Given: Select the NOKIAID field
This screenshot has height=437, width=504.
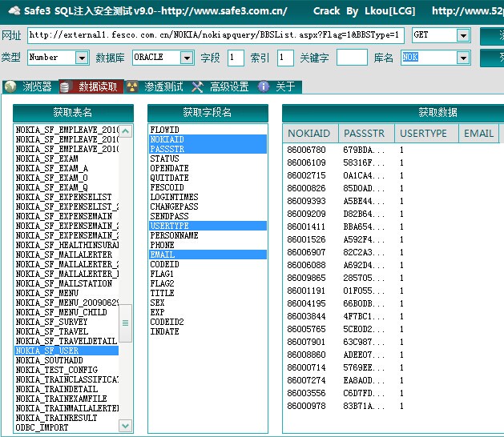Looking at the screenshot, I should click(x=208, y=139).
